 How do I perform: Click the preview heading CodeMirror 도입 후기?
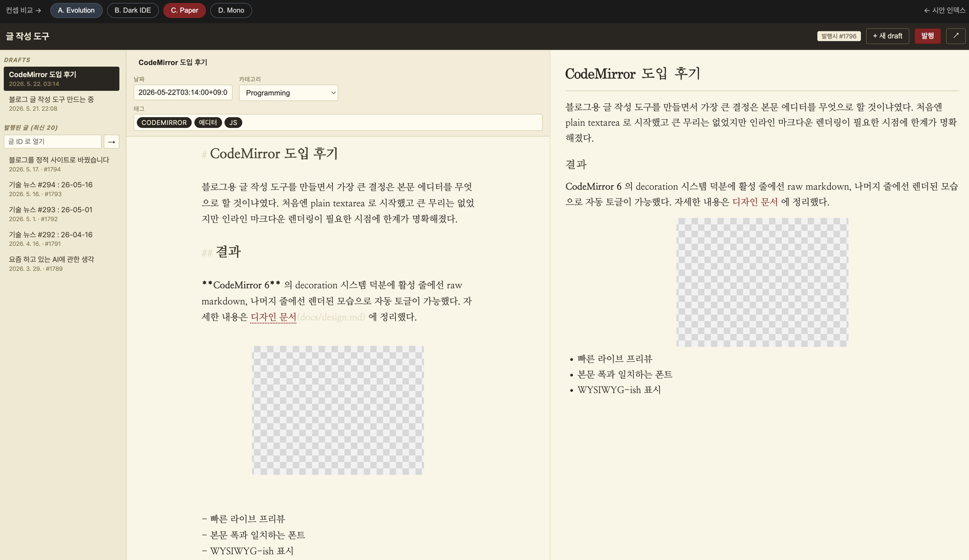(x=633, y=74)
